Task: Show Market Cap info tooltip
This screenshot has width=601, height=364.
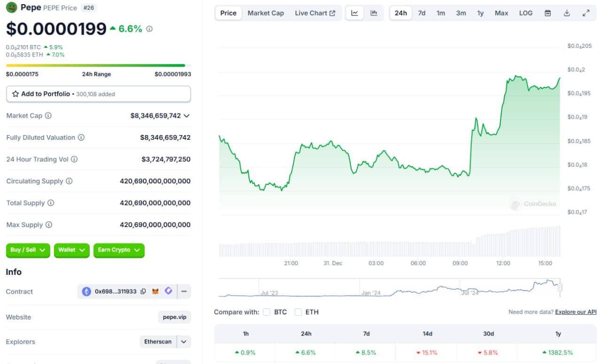Action: click(48, 116)
